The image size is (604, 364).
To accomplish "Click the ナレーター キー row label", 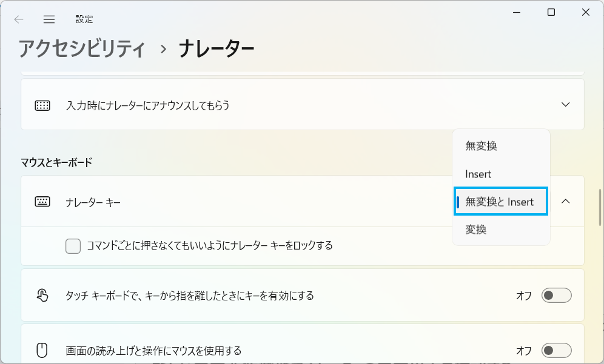I will pyautogui.click(x=93, y=202).
